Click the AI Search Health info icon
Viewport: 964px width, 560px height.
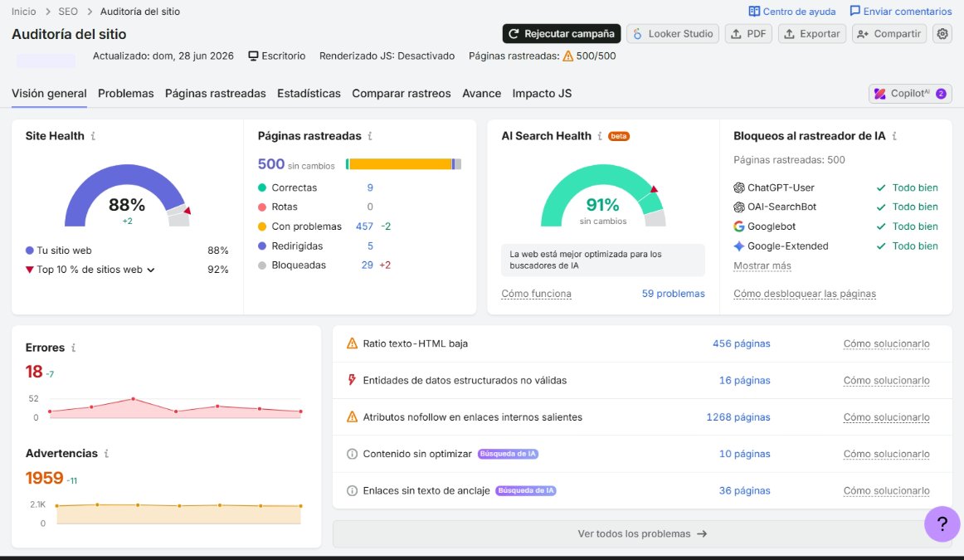pos(600,136)
